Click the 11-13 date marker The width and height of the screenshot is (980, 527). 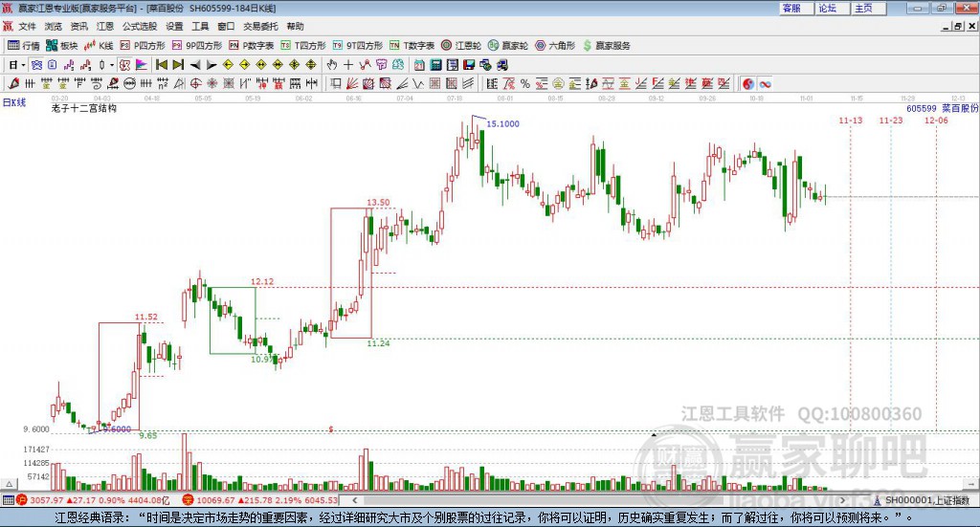click(851, 121)
